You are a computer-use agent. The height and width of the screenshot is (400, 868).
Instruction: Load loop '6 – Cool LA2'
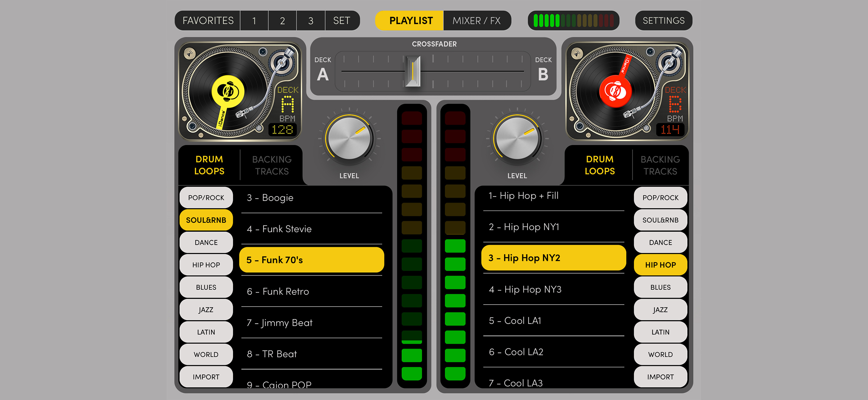[554, 352]
